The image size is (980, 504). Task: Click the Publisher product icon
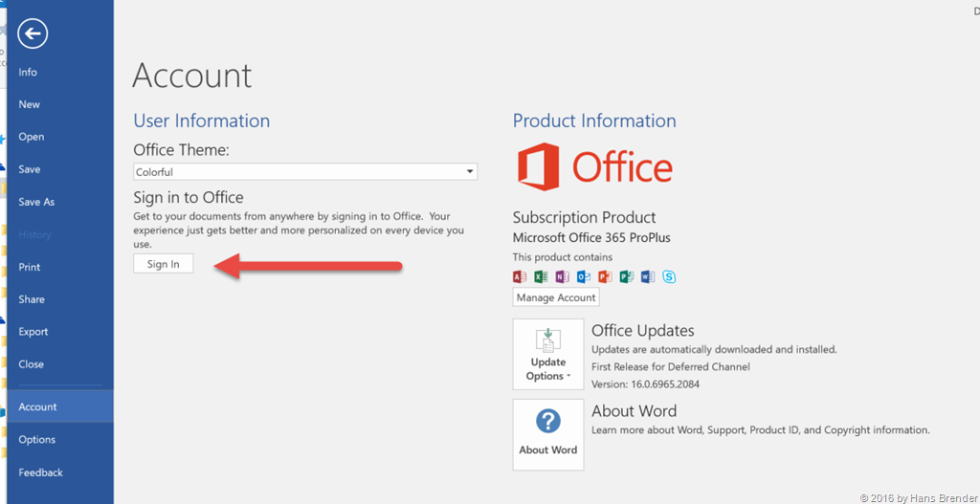tap(626, 277)
